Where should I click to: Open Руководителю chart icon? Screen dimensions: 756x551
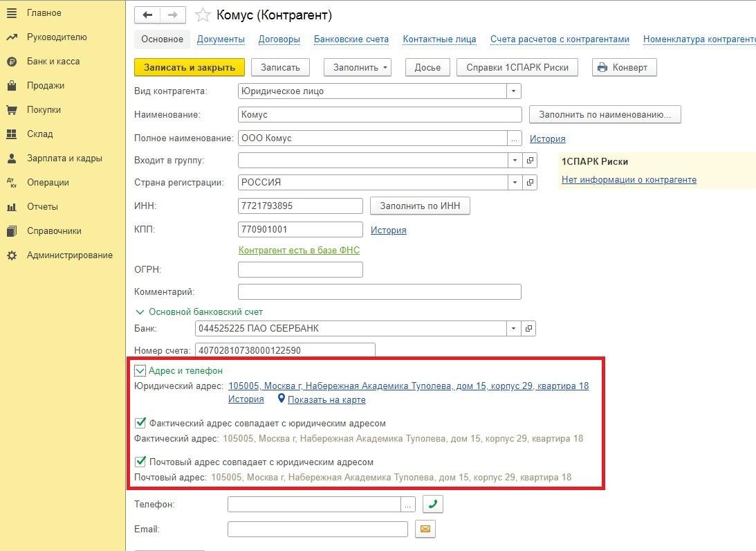point(12,37)
